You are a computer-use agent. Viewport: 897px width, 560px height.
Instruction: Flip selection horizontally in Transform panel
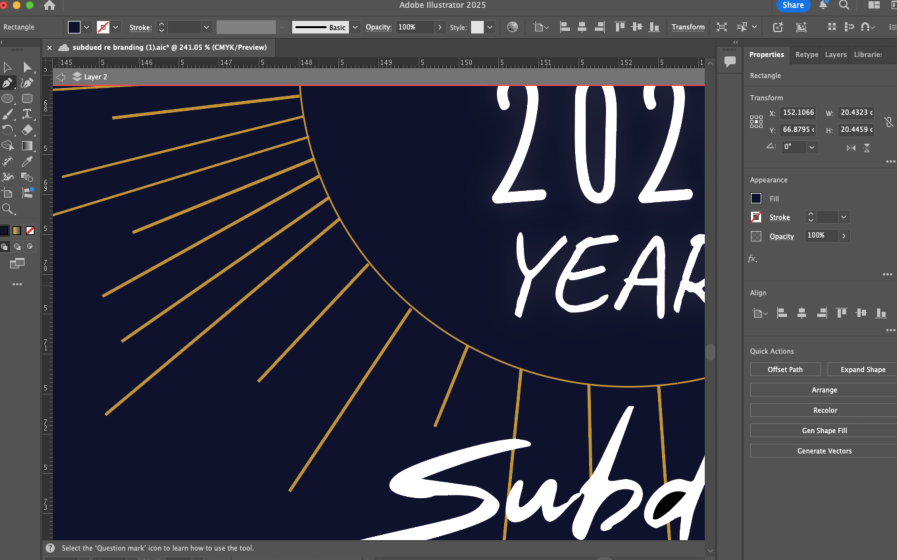[851, 148]
